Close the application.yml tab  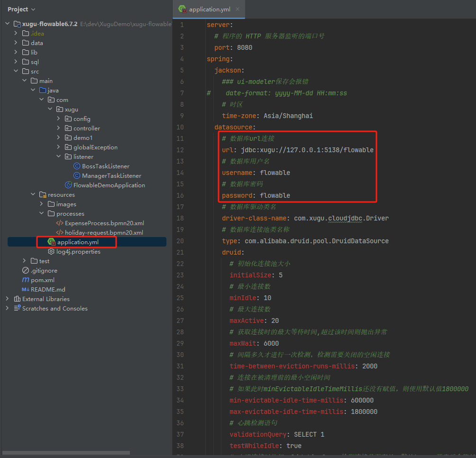(238, 9)
